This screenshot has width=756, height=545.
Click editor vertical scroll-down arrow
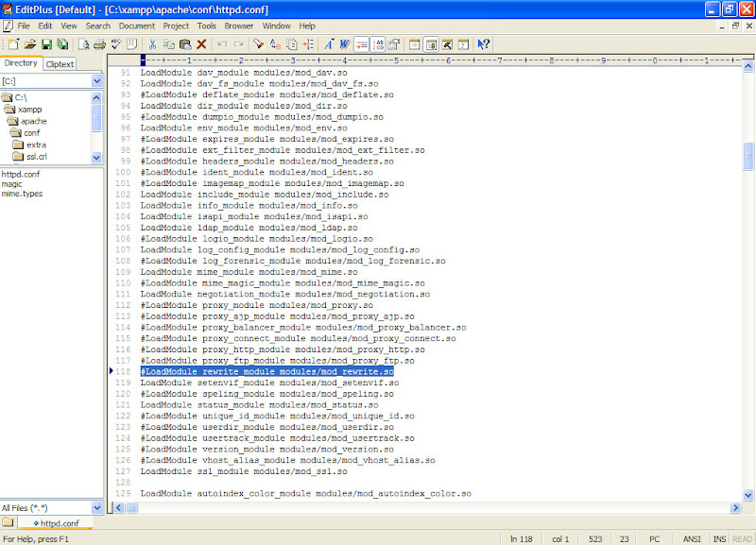point(747,495)
